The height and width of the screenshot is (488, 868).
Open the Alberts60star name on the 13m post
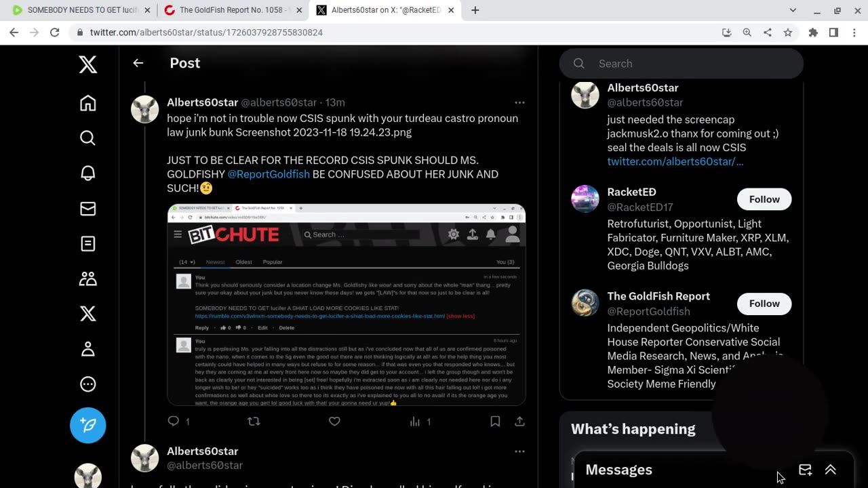pyautogui.click(x=202, y=102)
